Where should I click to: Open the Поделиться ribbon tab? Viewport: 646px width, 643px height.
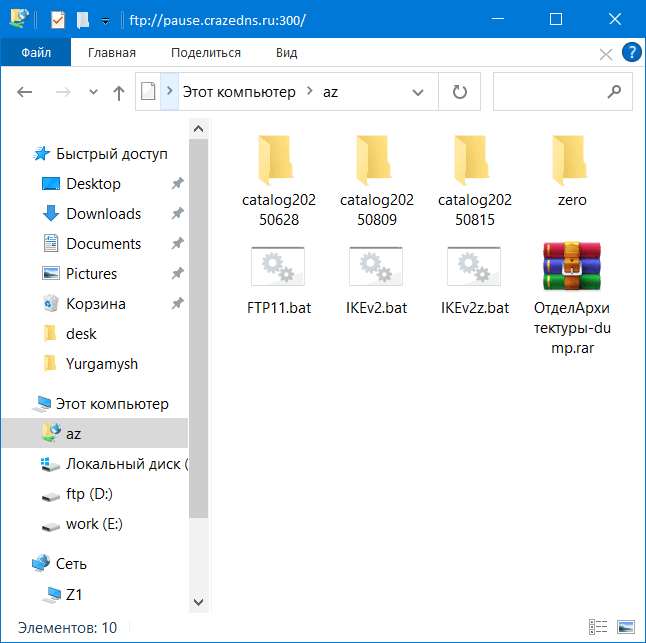pyautogui.click(x=205, y=53)
